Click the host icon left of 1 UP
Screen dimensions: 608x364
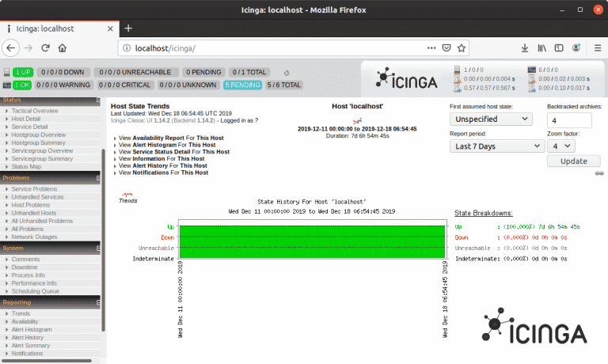tap(6, 72)
